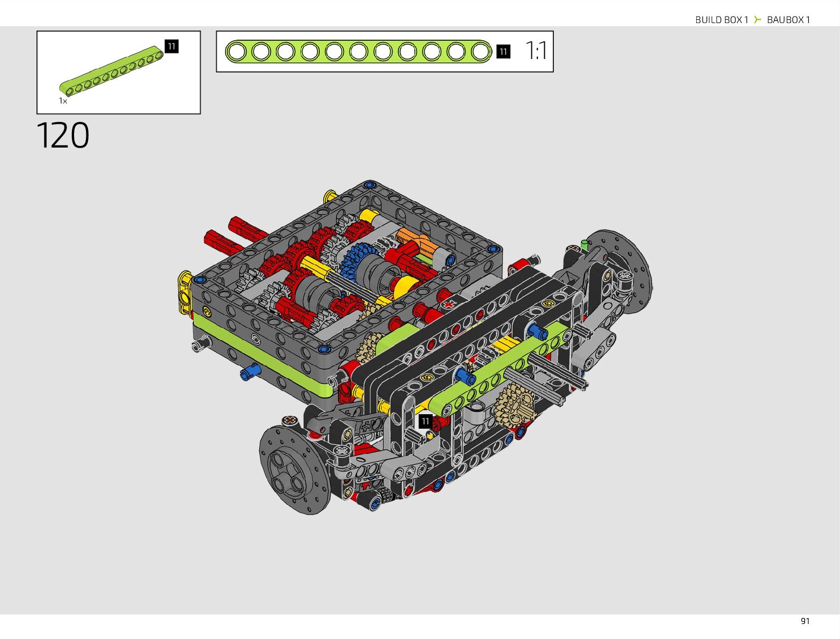Click the leftmost hole of the 1:1 beam

pyautogui.click(x=236, y=52)
